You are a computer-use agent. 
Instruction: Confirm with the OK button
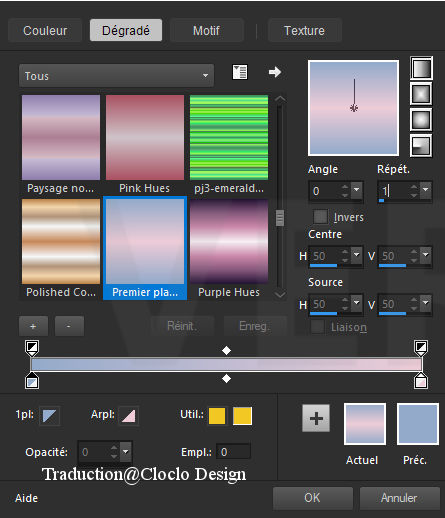point(312,498)
